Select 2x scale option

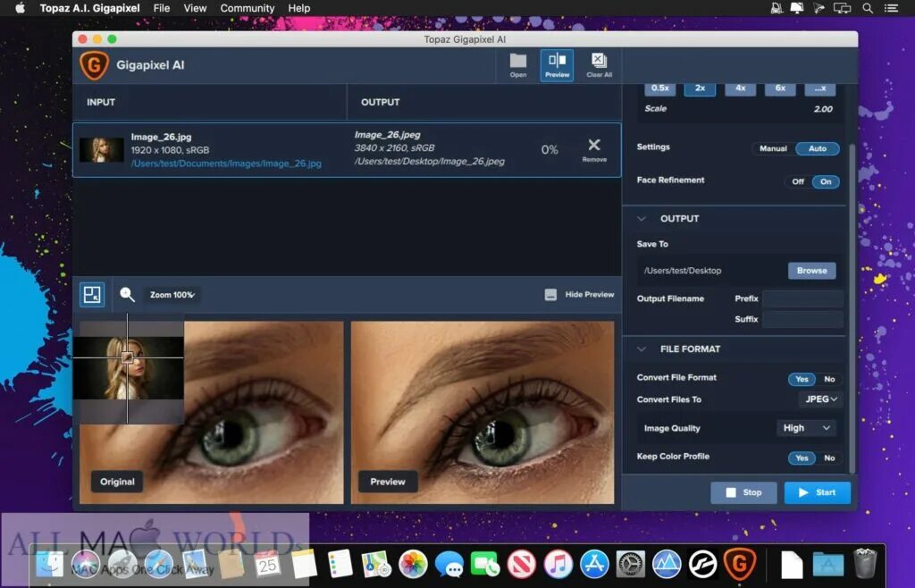700,88
